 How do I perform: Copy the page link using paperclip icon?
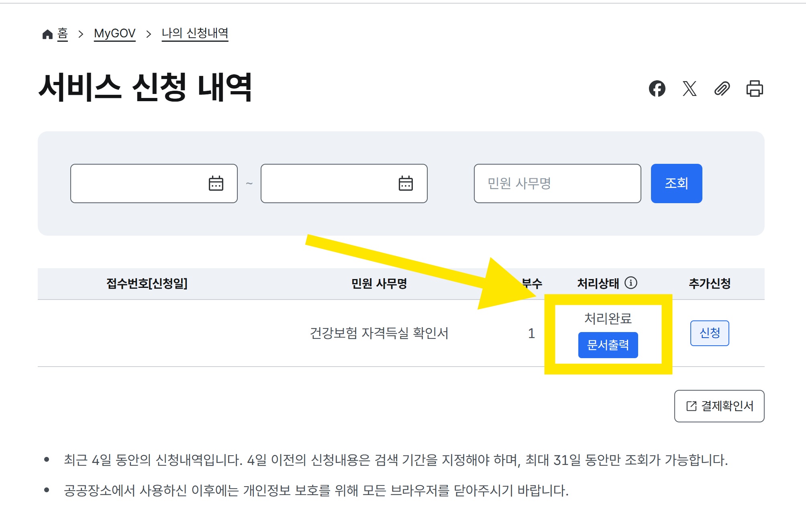tap(722, 88)
